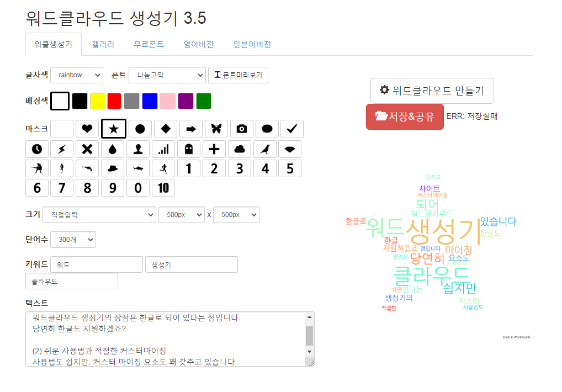562x392 pixels.
Task: Click the 워드클라우드 만들기 button
Action: point(432,91)
